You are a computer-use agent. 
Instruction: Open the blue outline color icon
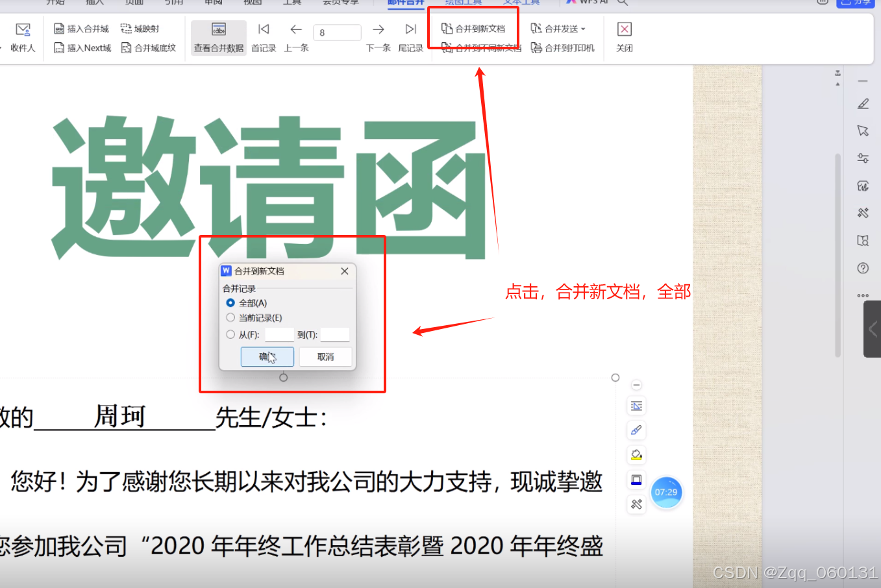pos(636,480)
